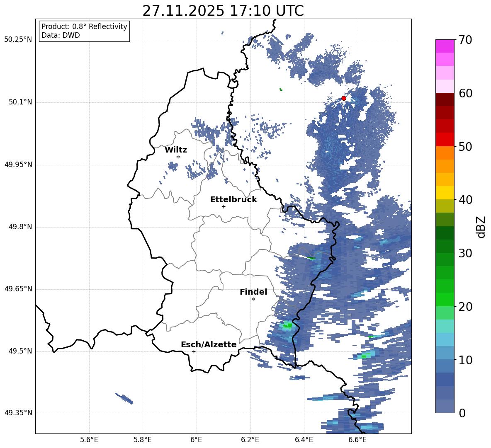The height and width of the screenshot is (448, 491).
Task: Click the 49.65°N latitude label
Action: click(x=18, y=289)
